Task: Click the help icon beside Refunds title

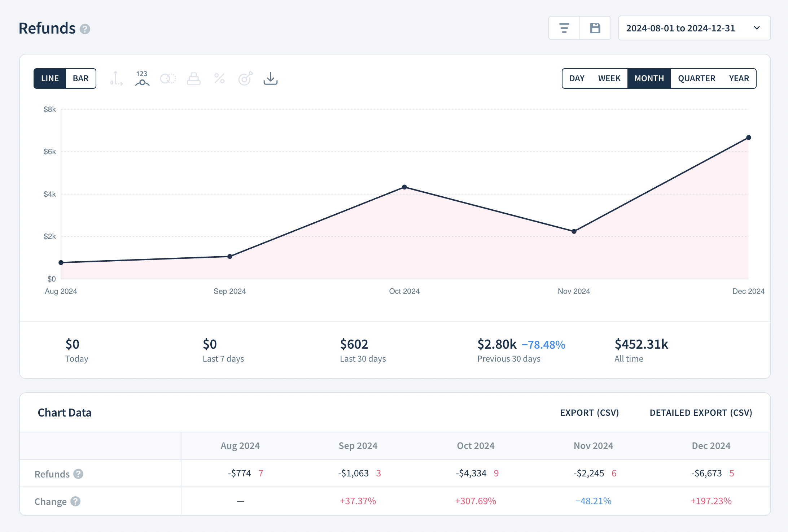Action: point(85,29)
